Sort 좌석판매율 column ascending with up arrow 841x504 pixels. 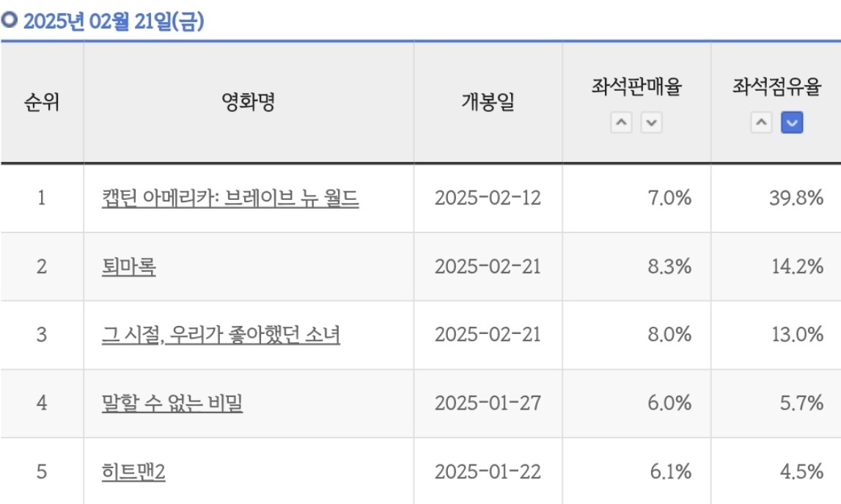[621, 123]
